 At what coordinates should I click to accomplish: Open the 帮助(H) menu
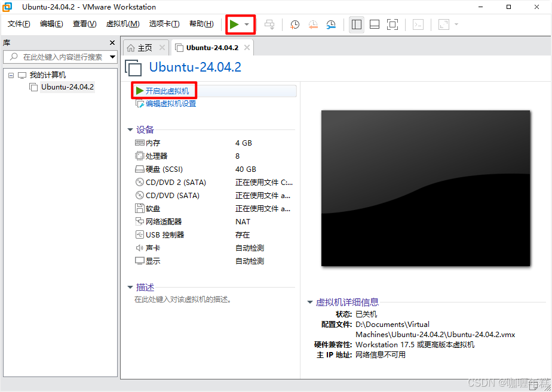pyautogui.click(x=201, y=23)
